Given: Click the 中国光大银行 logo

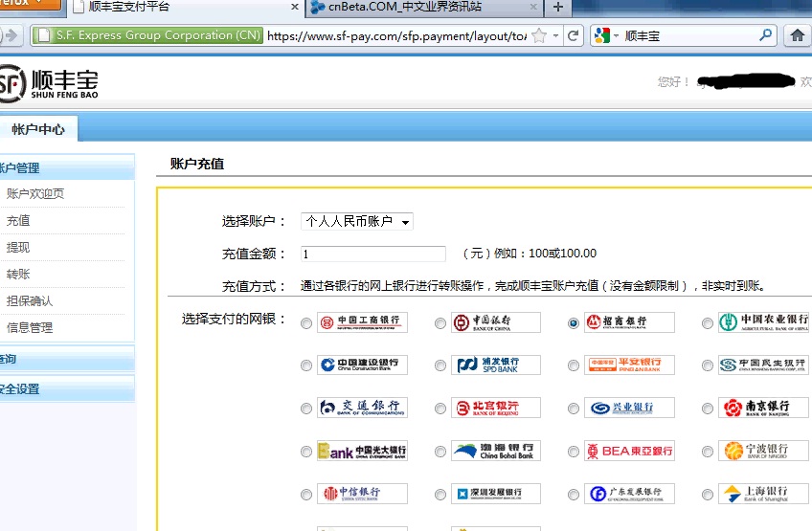Looking at the screenshot, I should pos(362,451).
